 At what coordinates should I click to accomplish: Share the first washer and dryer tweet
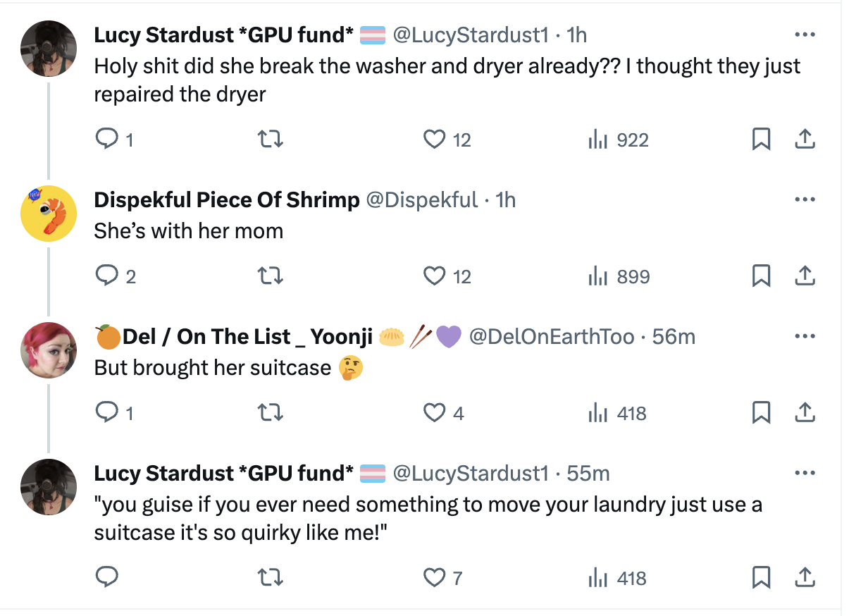(x=805, y=140)
